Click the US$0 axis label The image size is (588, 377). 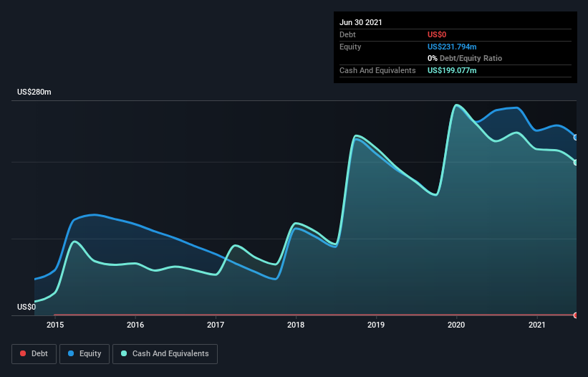click(x=26, y=307)
